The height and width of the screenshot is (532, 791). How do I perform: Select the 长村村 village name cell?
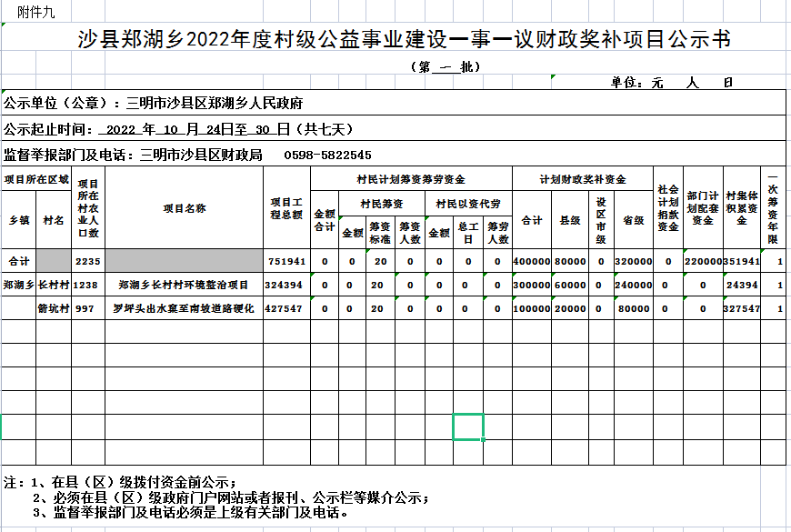[54, 285]
